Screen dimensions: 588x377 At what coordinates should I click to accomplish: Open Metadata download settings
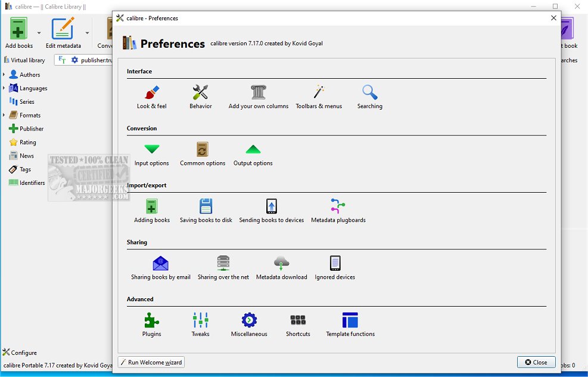tap(281, 268)
